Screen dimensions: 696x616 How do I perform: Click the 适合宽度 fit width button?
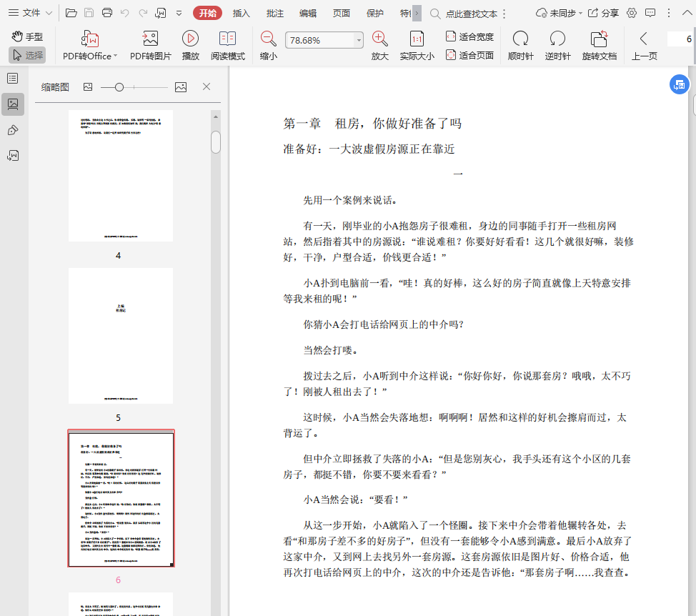click(469, 36)
